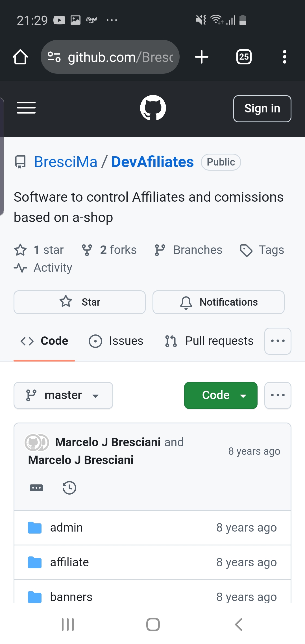Expand the green Code dropdown
305x644 pixels.
point(221,395)
